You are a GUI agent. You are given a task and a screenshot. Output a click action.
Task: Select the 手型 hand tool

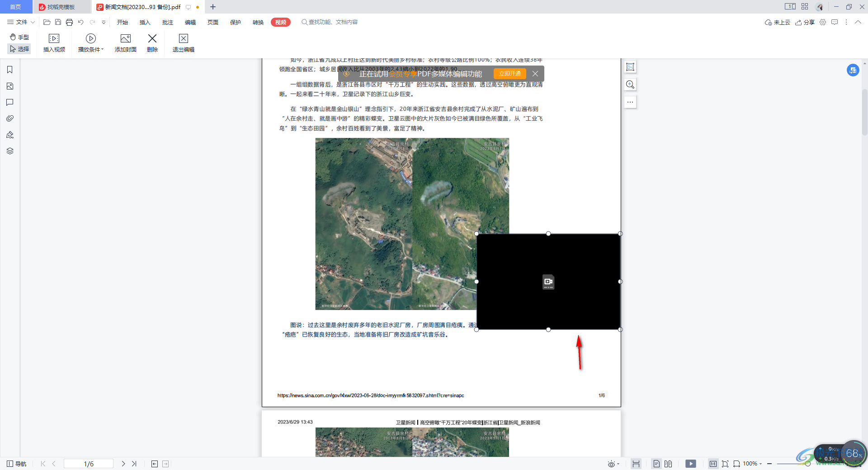point(19,37)
